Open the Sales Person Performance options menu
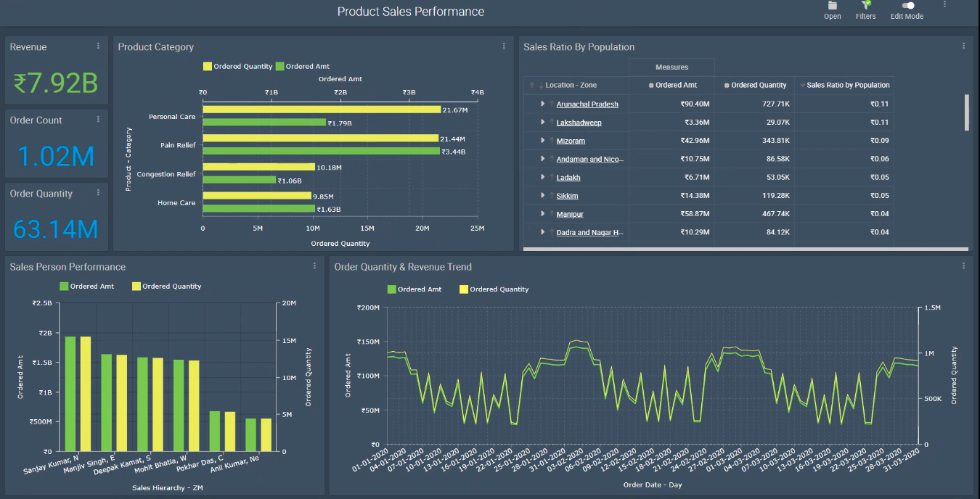980x499 pixels. [x=315, y=266]
